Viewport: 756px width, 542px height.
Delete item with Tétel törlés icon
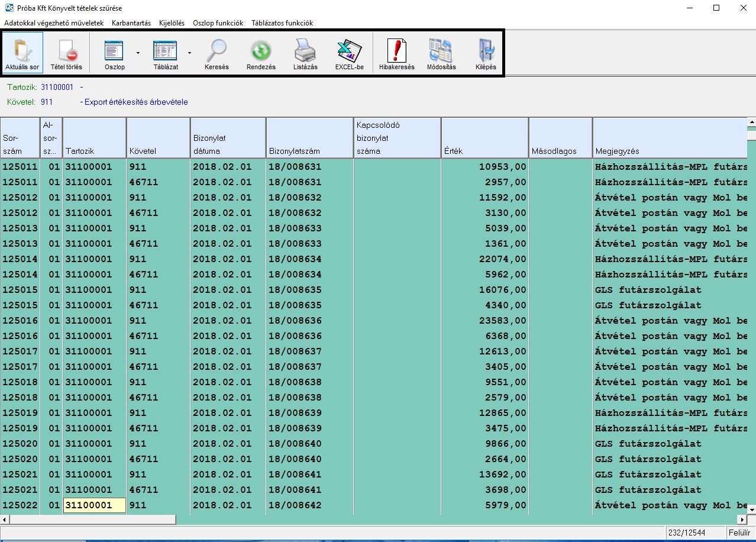click(66, 52)
